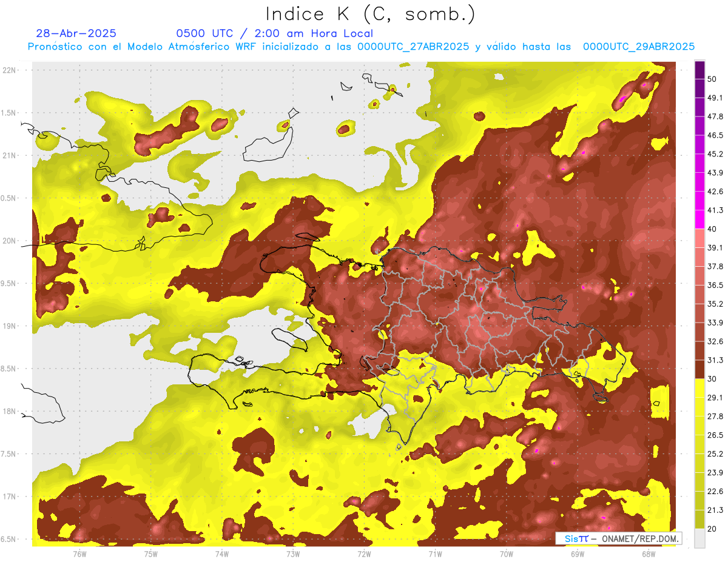Click colorbar value '33.9'

click(715, 323)
